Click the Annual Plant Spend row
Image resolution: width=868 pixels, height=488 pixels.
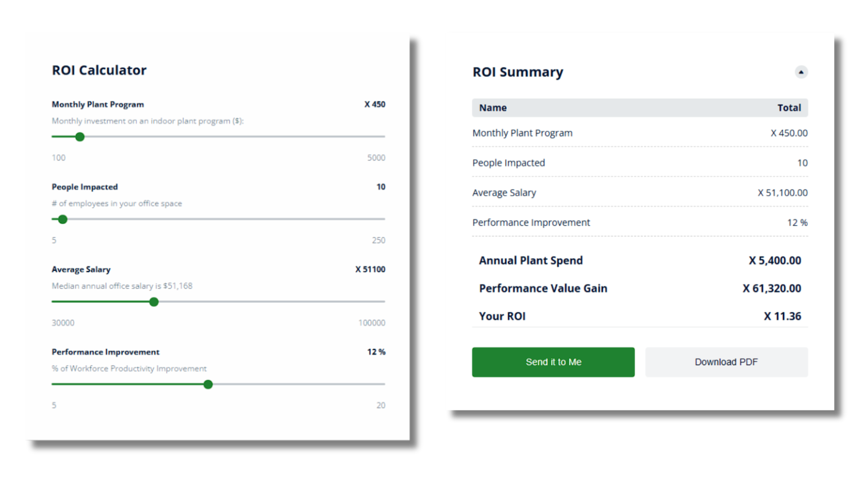click(x=640, y=260)
